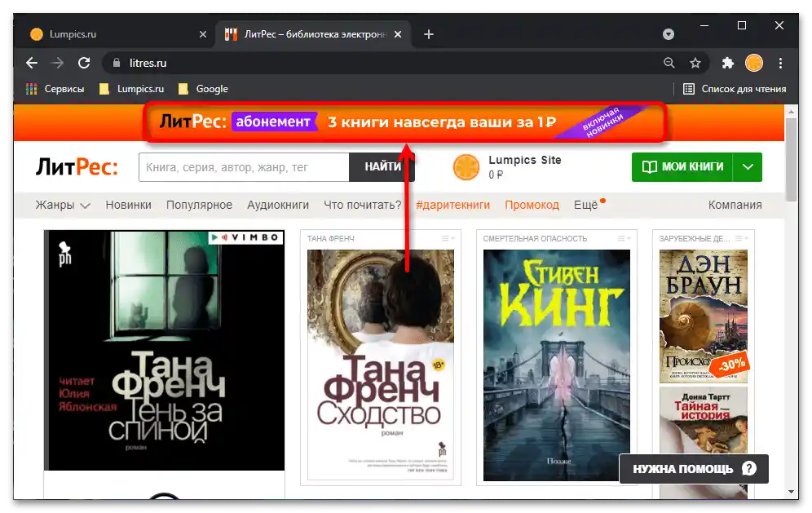Open the Chrome three-dot menu
This screenshot has height=513, width=812.
pos(780,64)
